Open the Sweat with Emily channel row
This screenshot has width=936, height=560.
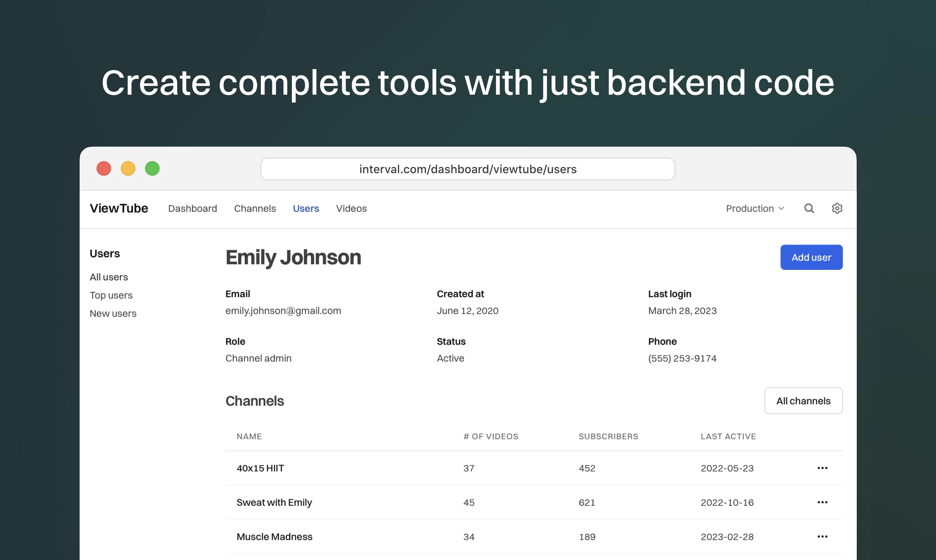coord(534,502)
